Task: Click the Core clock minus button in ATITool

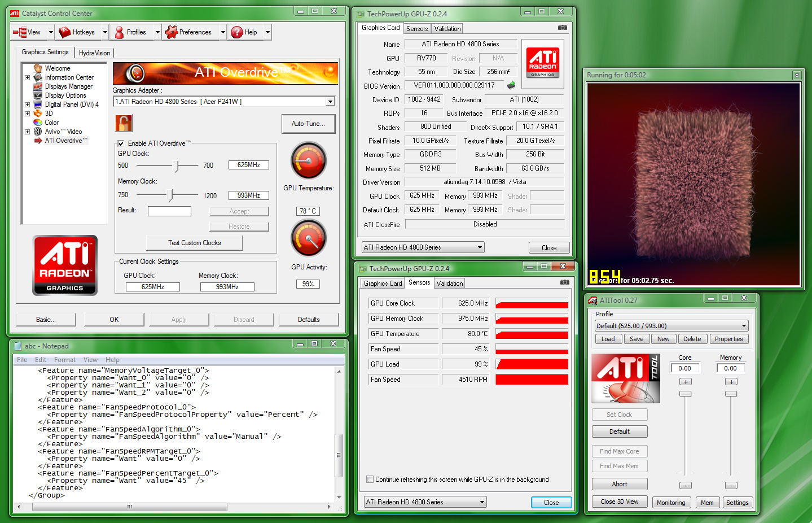Action: pyautogui.click(x=686, y=486)
